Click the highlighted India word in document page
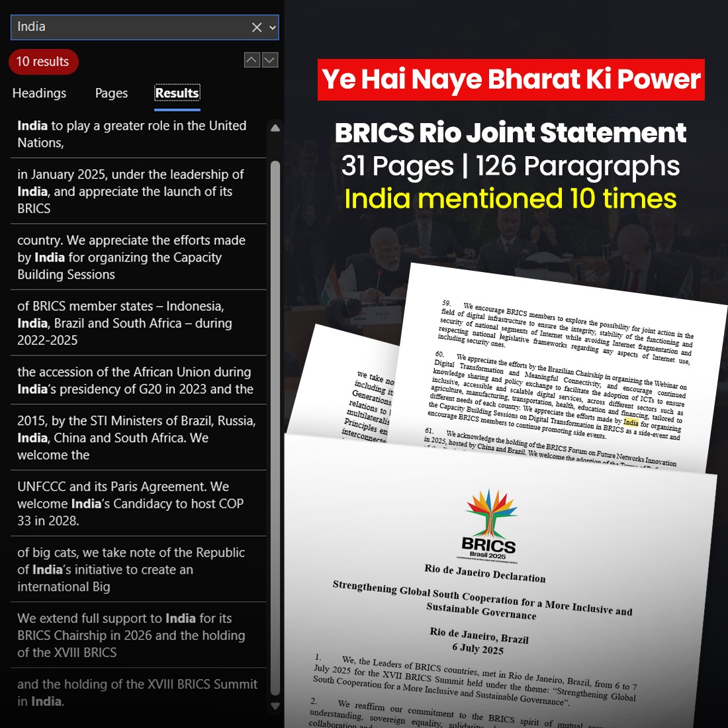728x728 pixels. tap(631, 422)
